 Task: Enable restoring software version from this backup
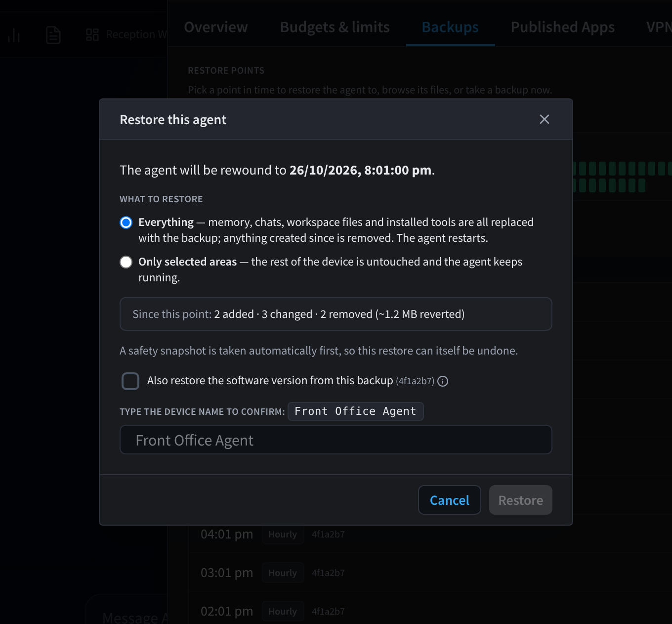[130, 381]
